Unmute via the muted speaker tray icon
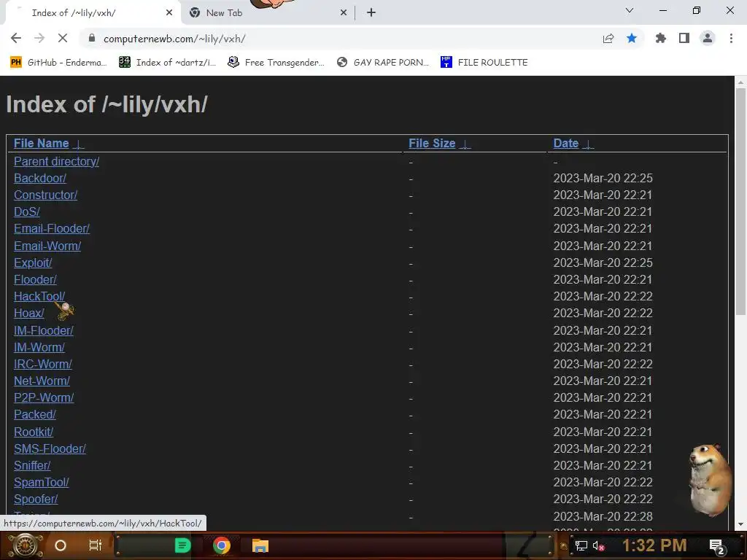Image resolution: width=747 pixels, height=560 pixels. (x=598, y=545)
